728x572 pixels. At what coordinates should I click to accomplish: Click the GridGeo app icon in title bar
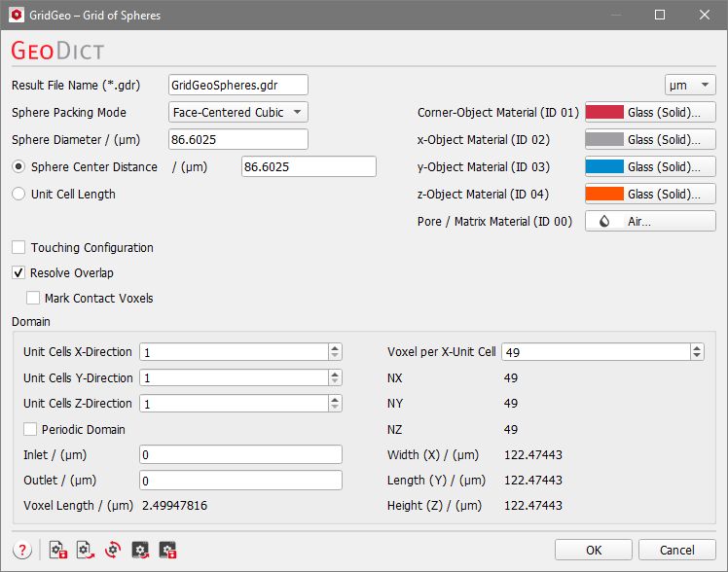pyautogui.click(x=16, y=16)
